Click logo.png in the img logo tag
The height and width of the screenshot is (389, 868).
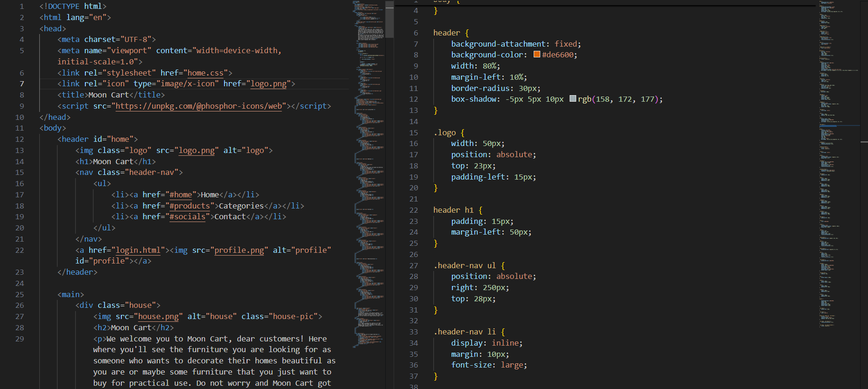(x=197, y=150)
